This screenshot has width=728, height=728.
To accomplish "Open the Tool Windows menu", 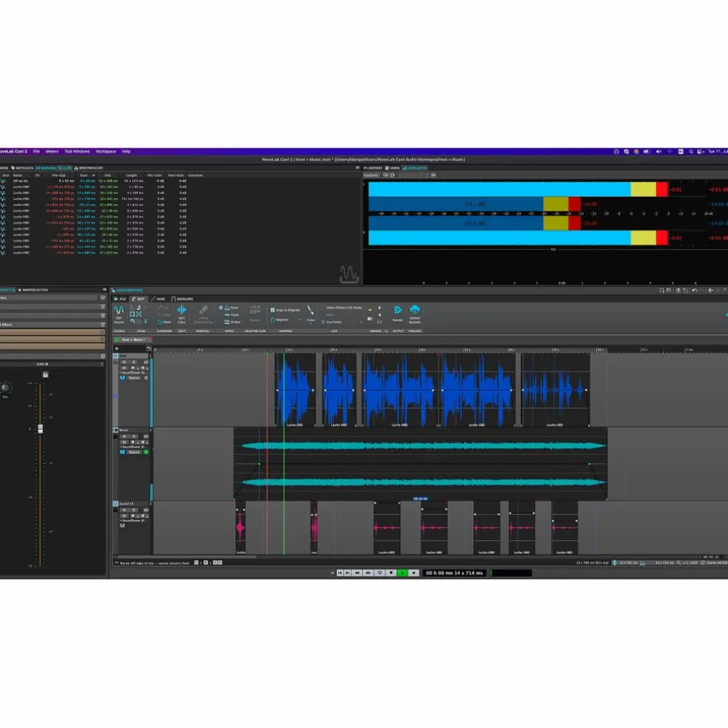I will (77, 152).
